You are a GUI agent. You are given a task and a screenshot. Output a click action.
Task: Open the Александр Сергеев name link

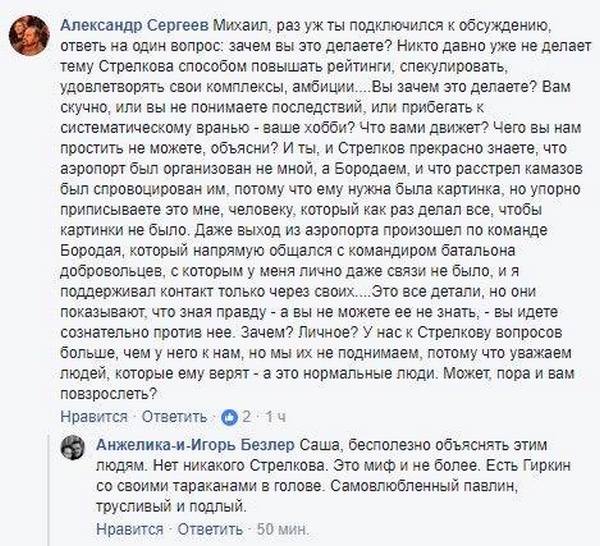[x=134, y=26]
